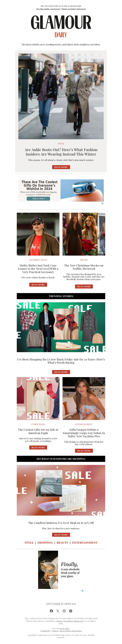Open Manage newsletter preferences link

[74, 9]
